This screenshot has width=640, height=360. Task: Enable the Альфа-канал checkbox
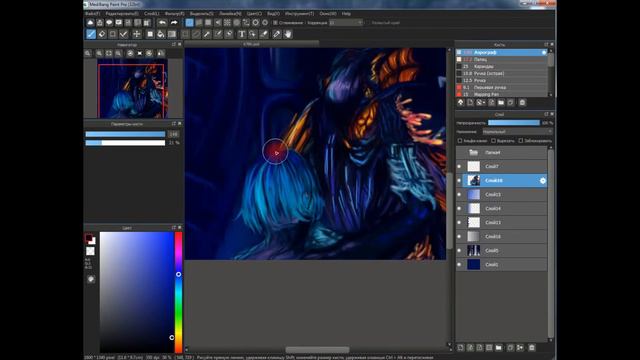[x=460, y=141]
